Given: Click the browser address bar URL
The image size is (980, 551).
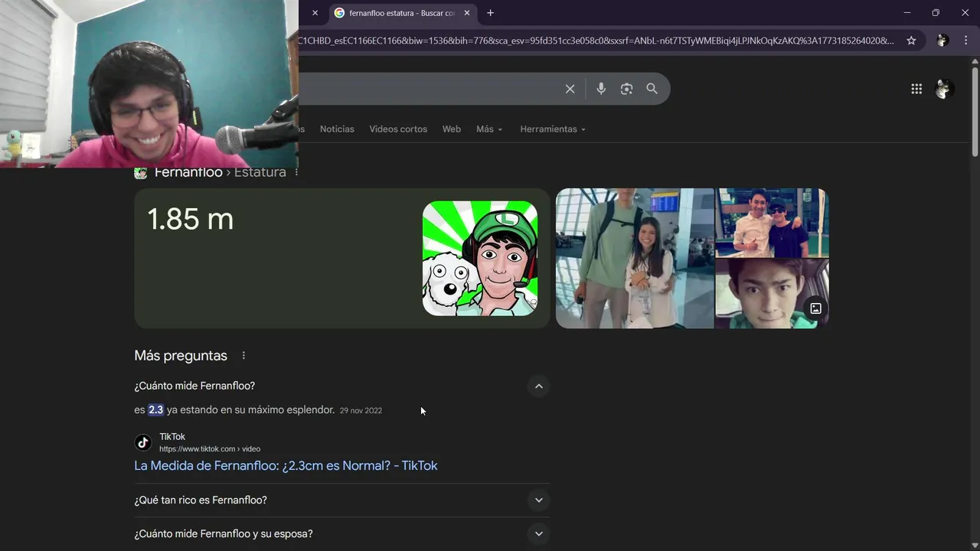Looking at the screenshot, I should (597, 41).
